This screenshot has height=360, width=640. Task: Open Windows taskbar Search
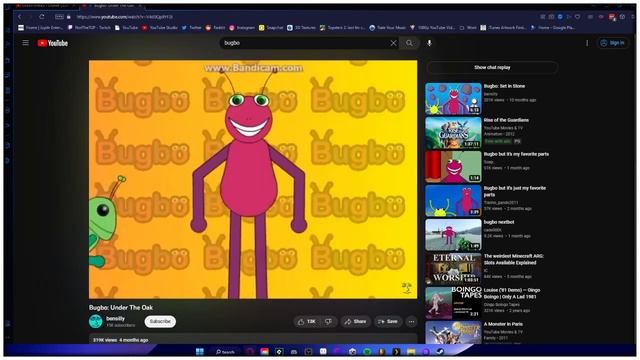point(225,351)
